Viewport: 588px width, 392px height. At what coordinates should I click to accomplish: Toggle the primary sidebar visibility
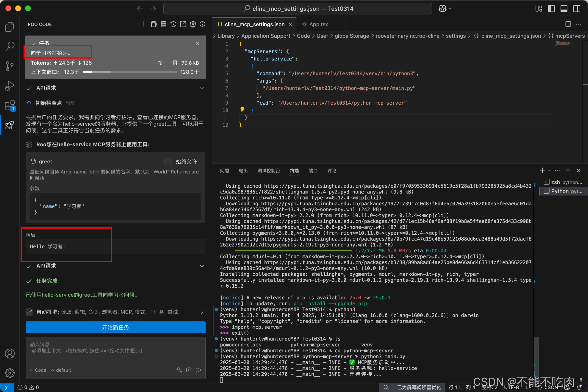[551, 9]
